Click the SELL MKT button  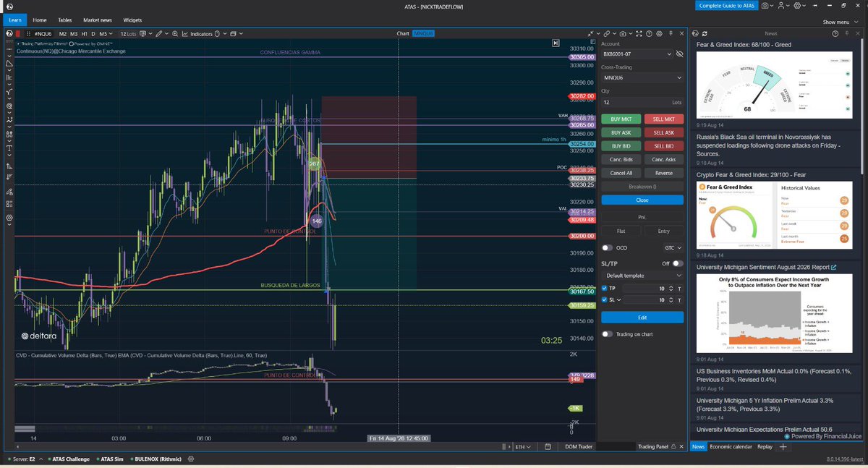click(x=663, y=119)
